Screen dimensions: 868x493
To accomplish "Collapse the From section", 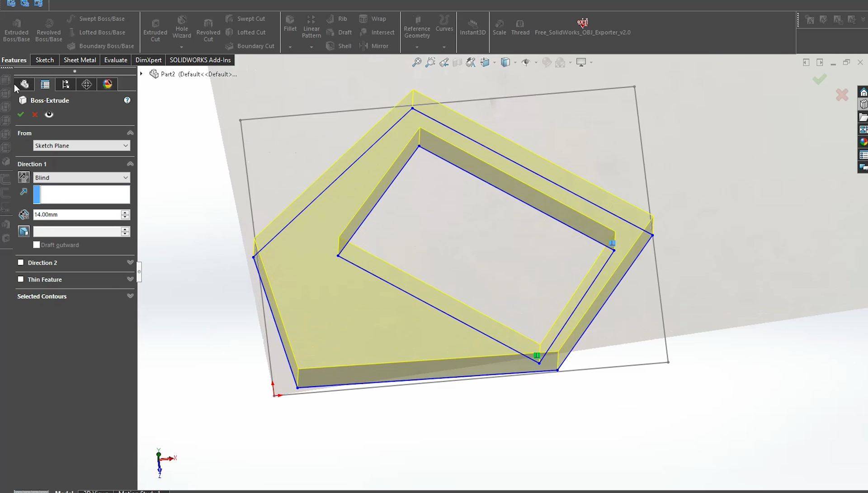I will (x=130, y=133).
